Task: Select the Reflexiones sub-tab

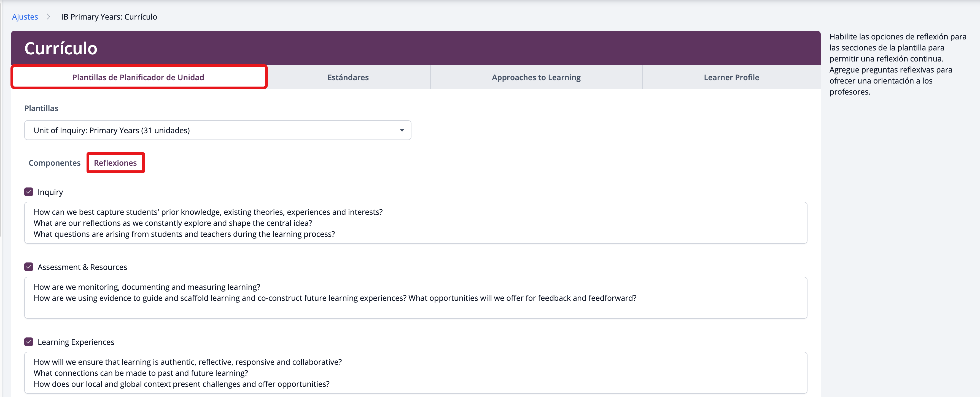Action: tap(115, 163)
